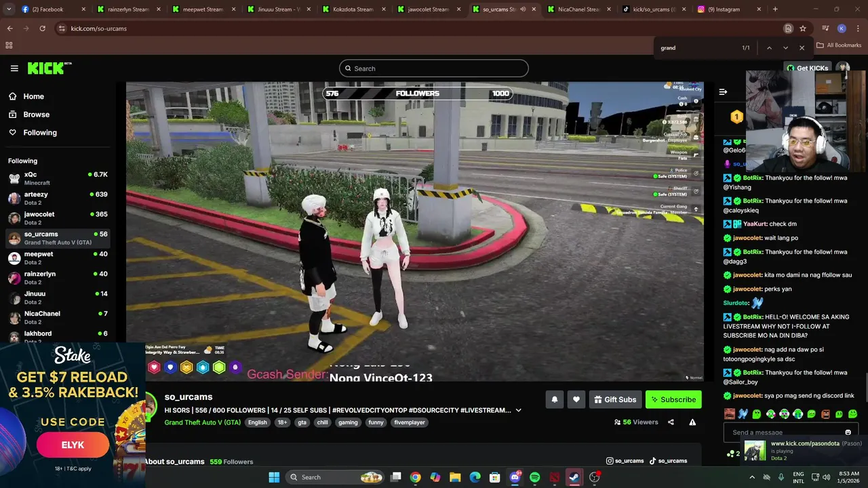Open the Chrome three-dot menu

857,28
